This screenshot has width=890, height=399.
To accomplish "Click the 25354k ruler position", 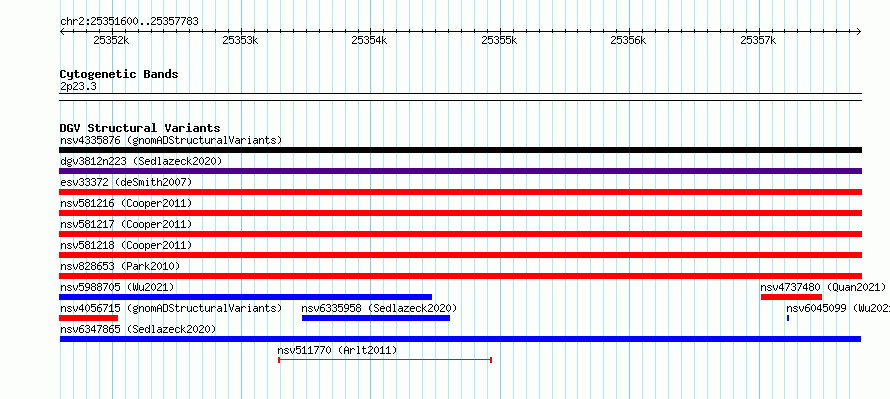I will click(370, 40).
